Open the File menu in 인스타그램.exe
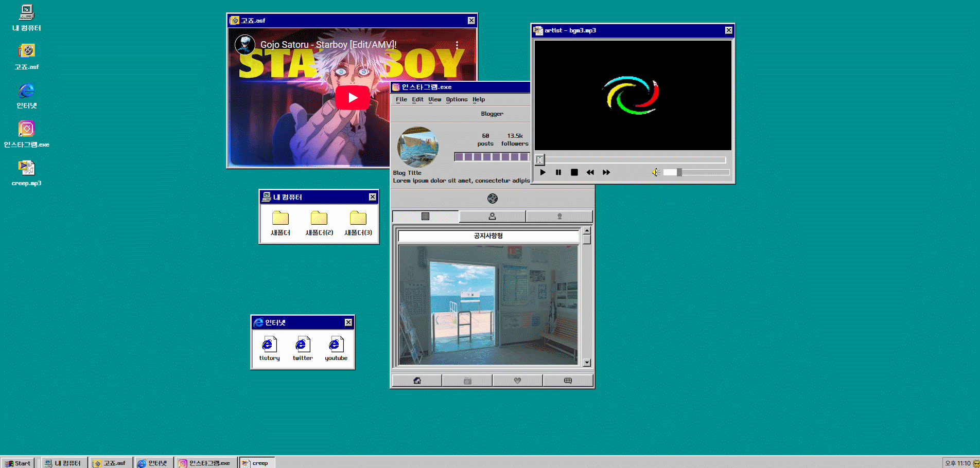 tap(401, 99)
